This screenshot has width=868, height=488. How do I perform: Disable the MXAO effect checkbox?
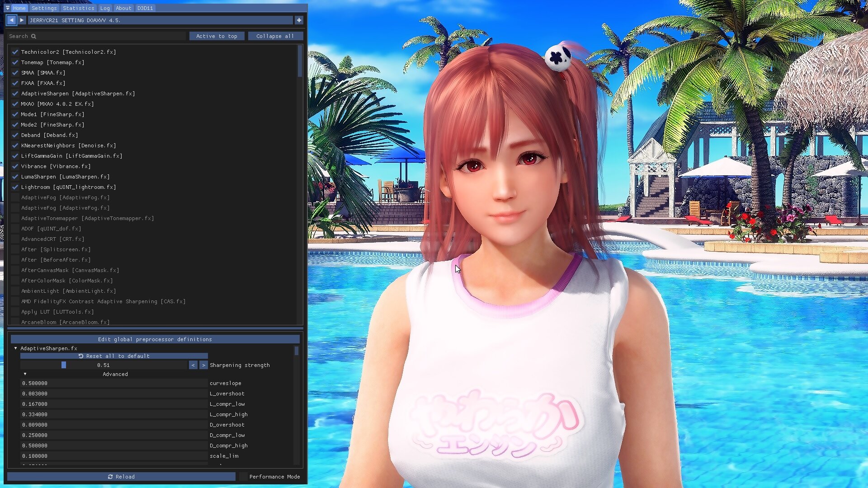(x=15, y=104)
